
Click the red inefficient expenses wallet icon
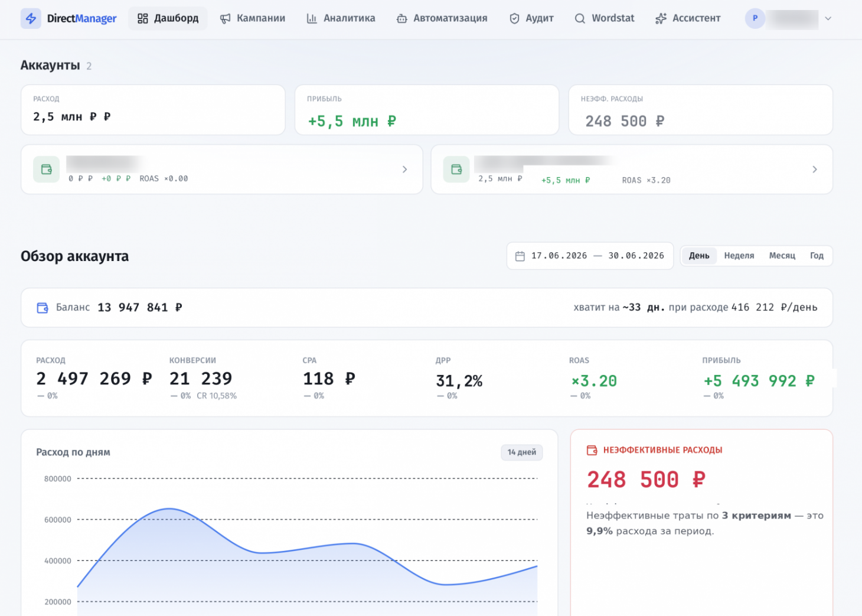pyautogui.click(x=592, y=450)
